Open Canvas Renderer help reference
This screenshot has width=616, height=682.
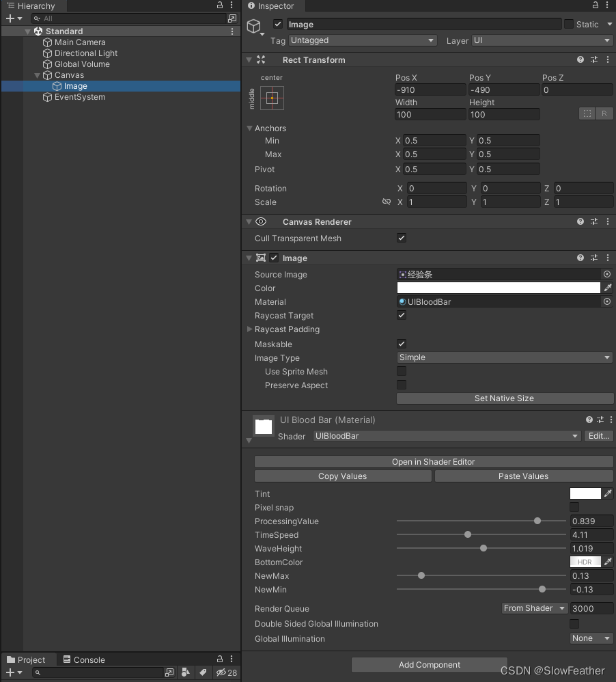pyautogui.click(x=580, y=221)
